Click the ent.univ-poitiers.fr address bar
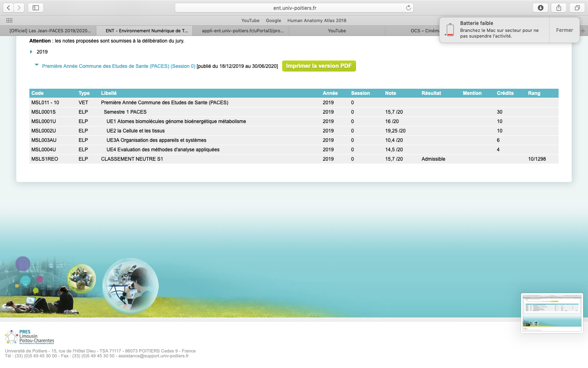588x368 pixels. 294,8
